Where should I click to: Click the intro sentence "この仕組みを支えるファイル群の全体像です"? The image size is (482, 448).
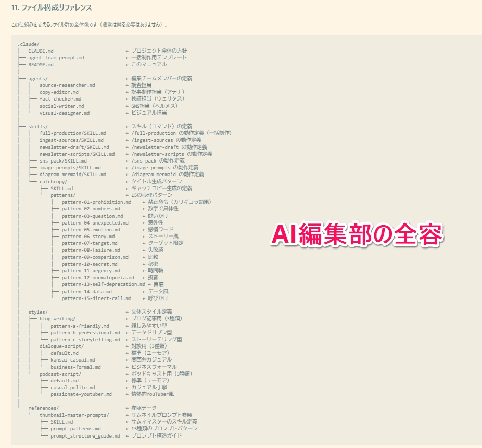pos(54,25)
